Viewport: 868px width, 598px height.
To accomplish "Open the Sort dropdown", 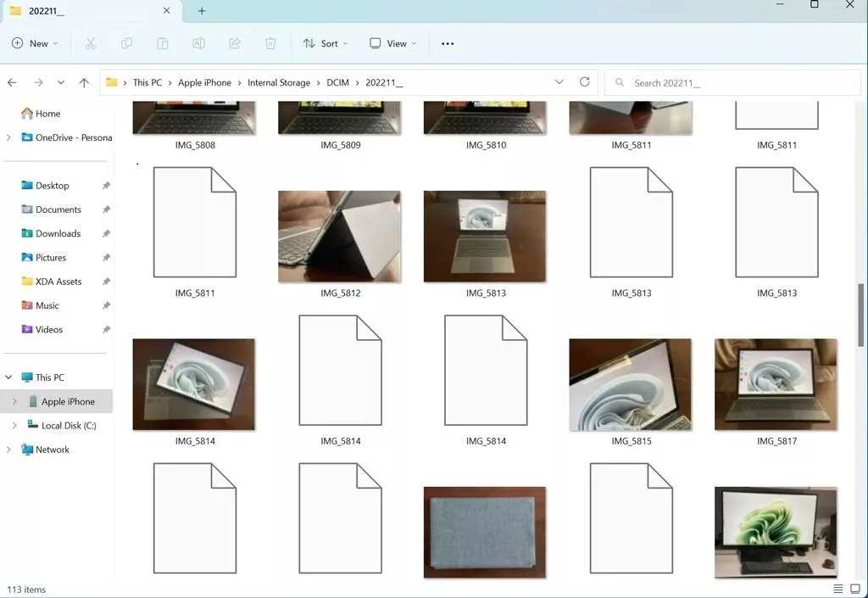I will tap(325, 43).
